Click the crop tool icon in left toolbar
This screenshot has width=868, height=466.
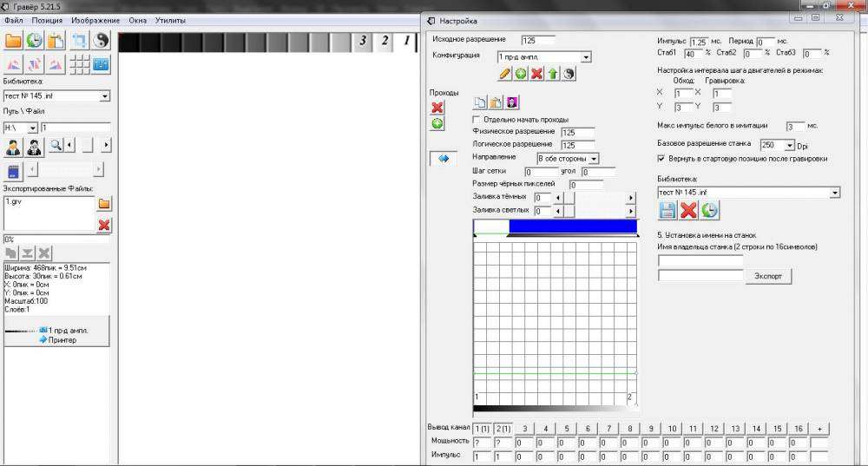[79, 40]
